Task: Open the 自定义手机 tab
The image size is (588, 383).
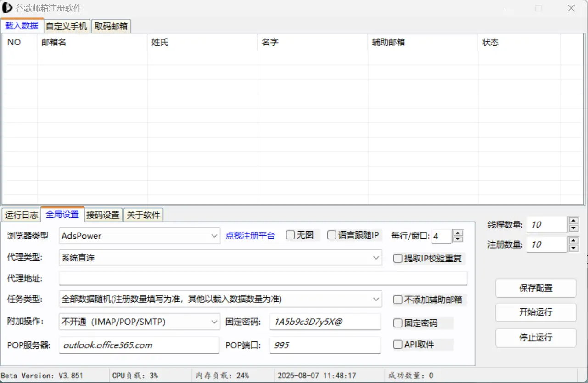Action: (67, 26)
